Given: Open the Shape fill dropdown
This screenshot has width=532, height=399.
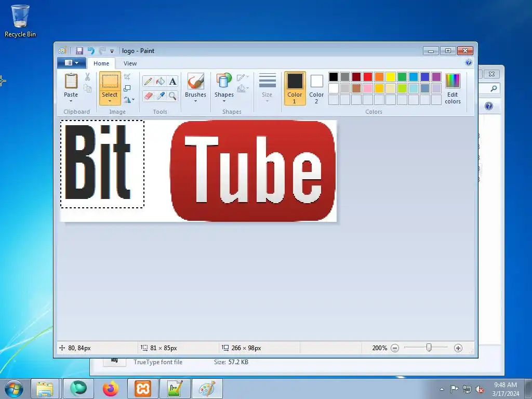Looking at the screenshot, I should coord(243,89).
